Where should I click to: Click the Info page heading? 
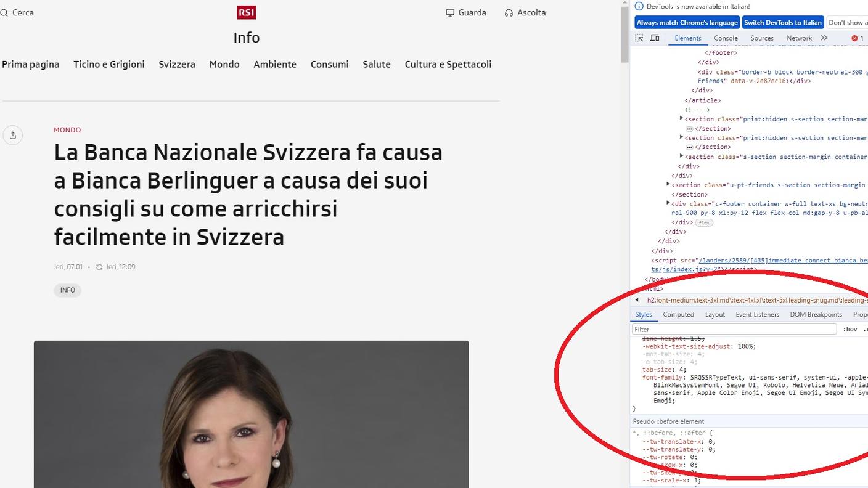(247, 38)
